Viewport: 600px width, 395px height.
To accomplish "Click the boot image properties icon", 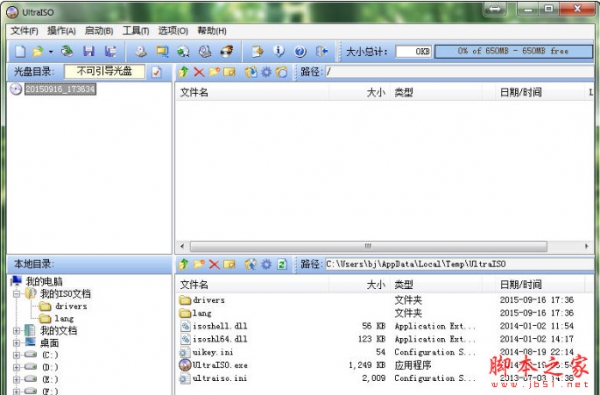I will 157,72.
